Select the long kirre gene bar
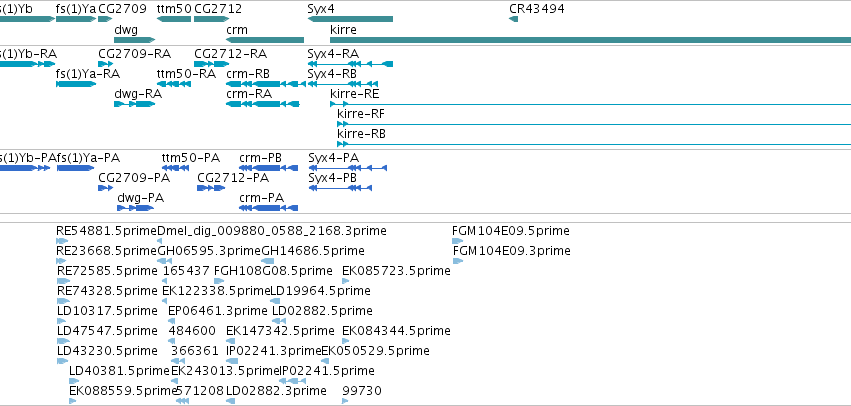 590,40
